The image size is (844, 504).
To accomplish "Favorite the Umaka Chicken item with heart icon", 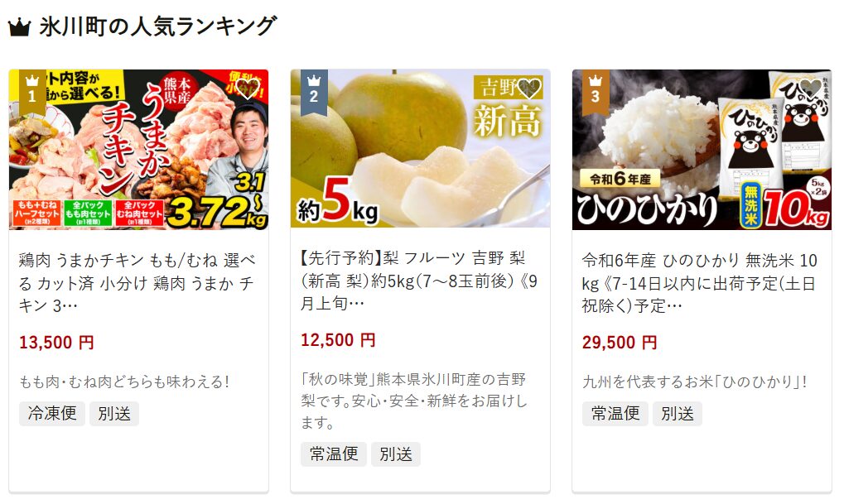I will click(x=248, y=89).
